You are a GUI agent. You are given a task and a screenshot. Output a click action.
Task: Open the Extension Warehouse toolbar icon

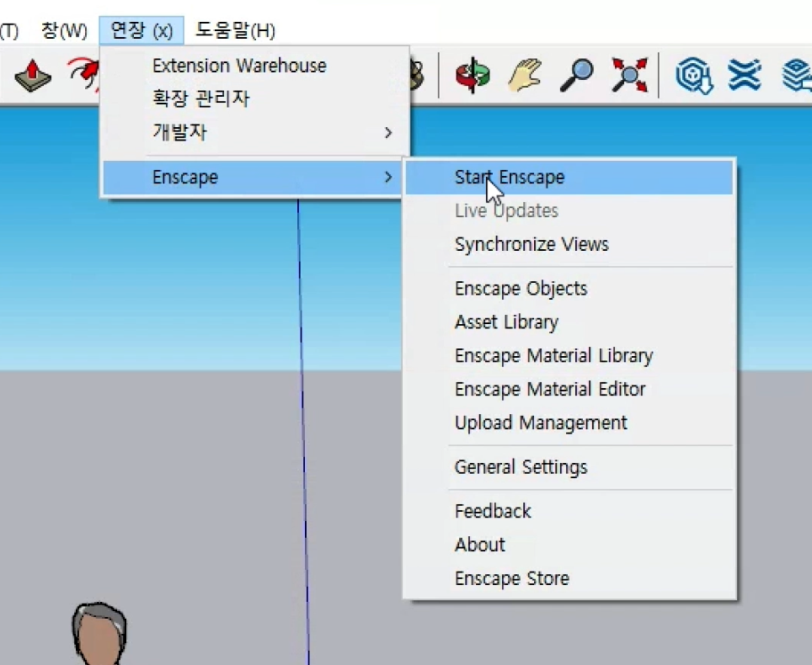pyautogui.click(x=745, y=75)
